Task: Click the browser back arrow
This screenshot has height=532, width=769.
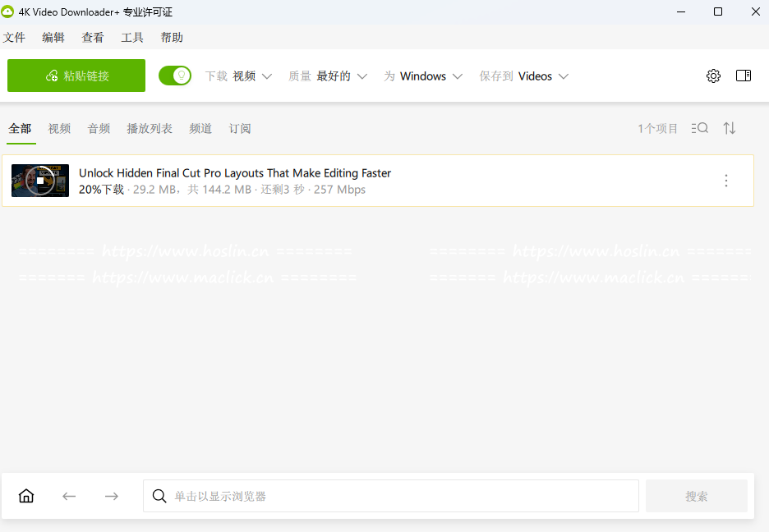Action: click(x=69, y=496)
